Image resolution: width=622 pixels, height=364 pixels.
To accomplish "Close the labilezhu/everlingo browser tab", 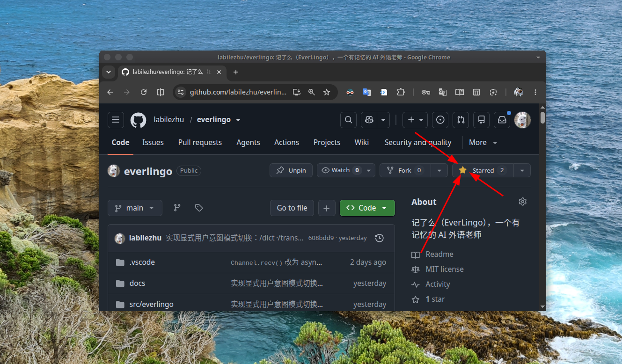I will point(219,72).
